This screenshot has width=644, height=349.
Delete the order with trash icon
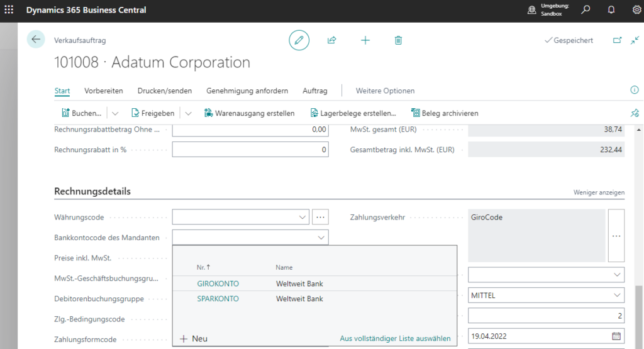click(398, 40)
